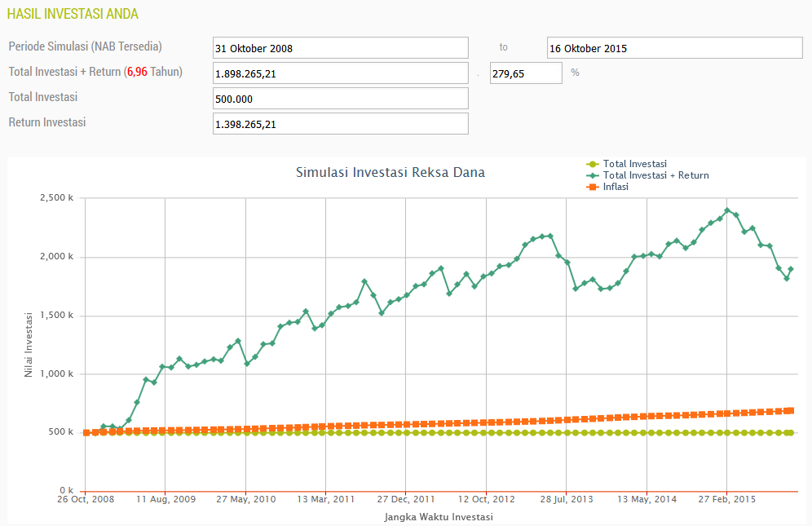The image size is (812, 526).
Task: Open the end date field showing 16 Oktober 2015
Action: click(x=674, y=48)
